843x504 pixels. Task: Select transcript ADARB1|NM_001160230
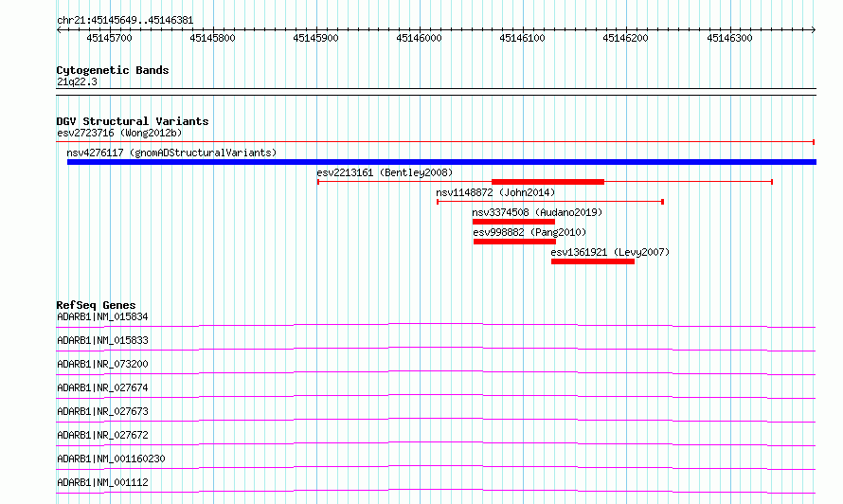click(x=111, y=459)
